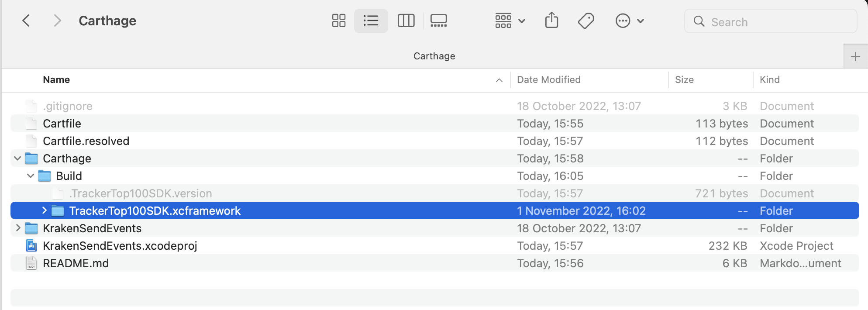
Task: Collapse the Carthage folder
Action: click(x=17, y=158)
